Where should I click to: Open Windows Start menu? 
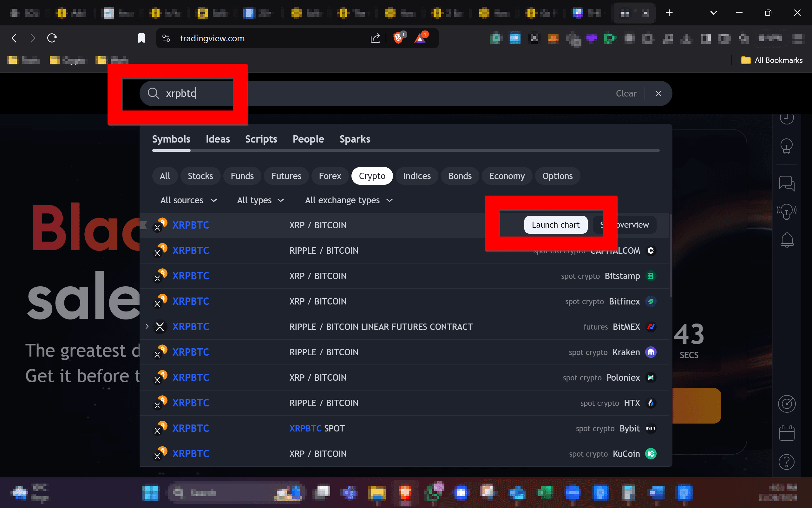(x=150, y=493)
